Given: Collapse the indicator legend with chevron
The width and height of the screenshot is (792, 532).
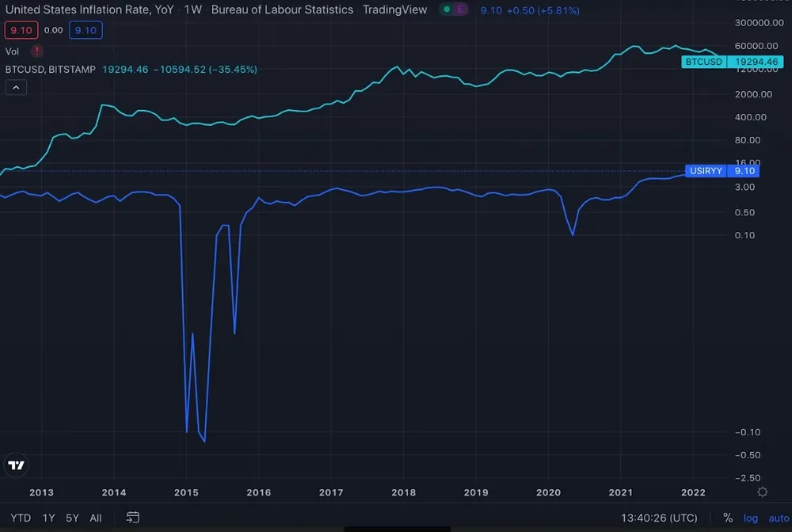Looking at the screenshot, I should [x=16, y=88].
